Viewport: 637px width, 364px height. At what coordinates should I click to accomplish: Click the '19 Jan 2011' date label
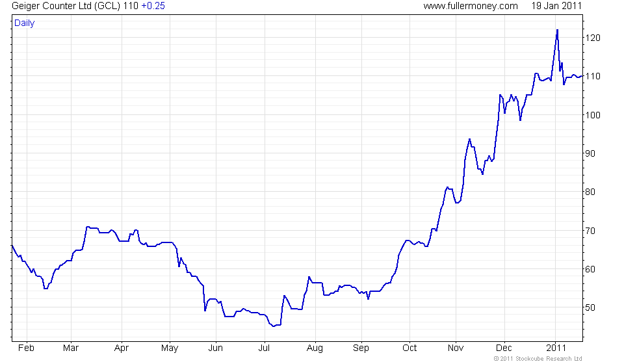point(556,6)
